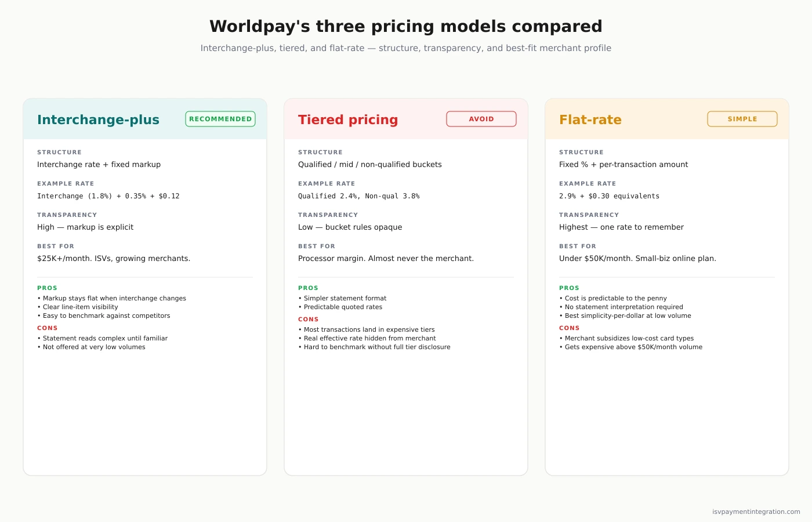The image size is (812, 522).
Task: Click 'Interchange (1.8%) + 0.35% + $0.12' rate
Action: (108, 196)
